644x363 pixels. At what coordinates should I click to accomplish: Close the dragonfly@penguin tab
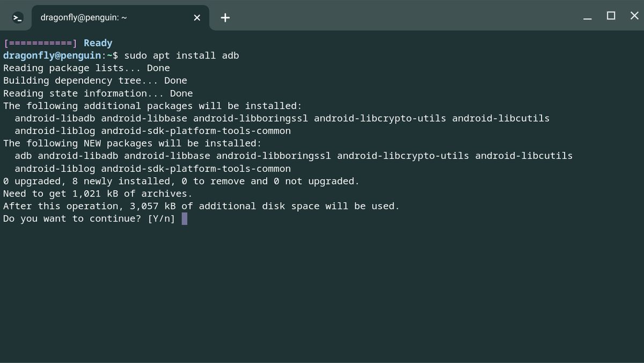click(197, 18)
